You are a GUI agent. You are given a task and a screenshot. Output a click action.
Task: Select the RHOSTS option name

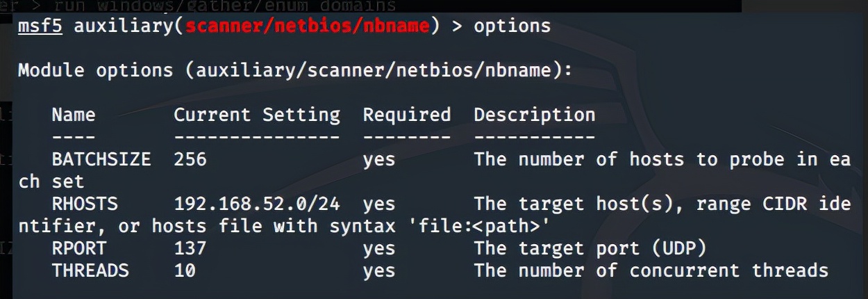pos(84,204)
